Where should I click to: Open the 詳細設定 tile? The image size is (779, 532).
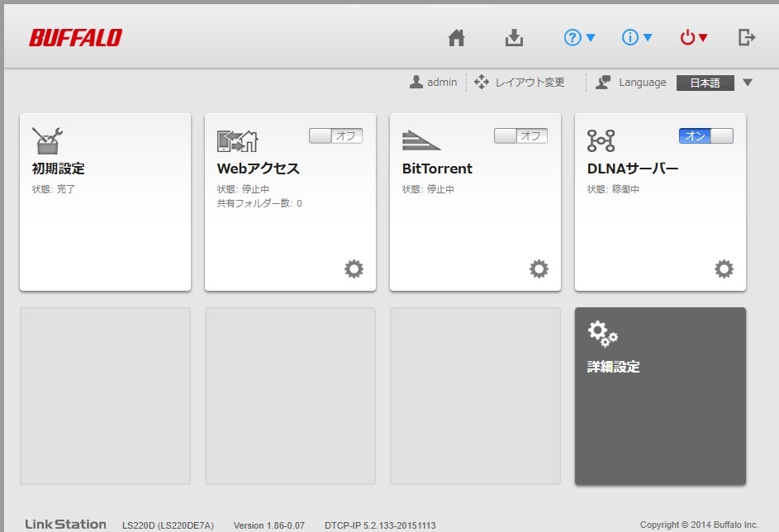(660, 396)
